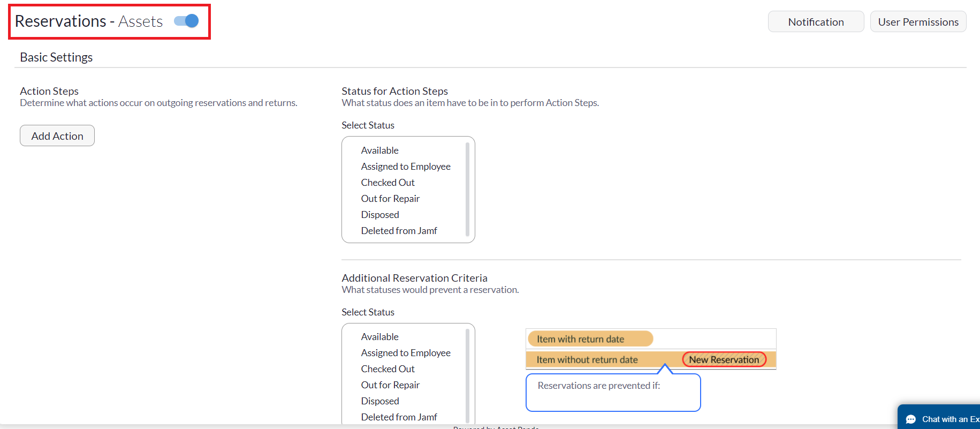Screen dimensions: 980x429
Task: Select Available in Additional Reservation Criteria list
Action: tap(379, 337)
